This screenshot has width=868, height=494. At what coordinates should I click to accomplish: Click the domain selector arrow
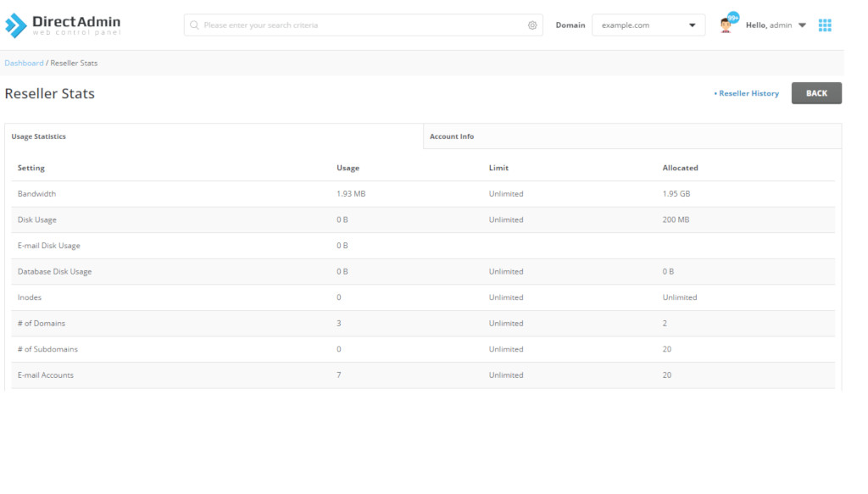click(x=692, y=25)
